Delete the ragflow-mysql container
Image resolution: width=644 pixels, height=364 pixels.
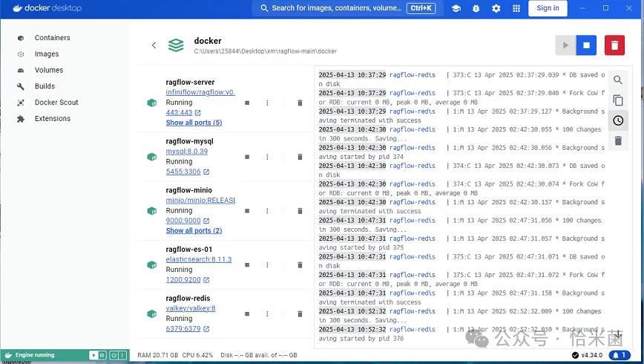pos(300,157)
